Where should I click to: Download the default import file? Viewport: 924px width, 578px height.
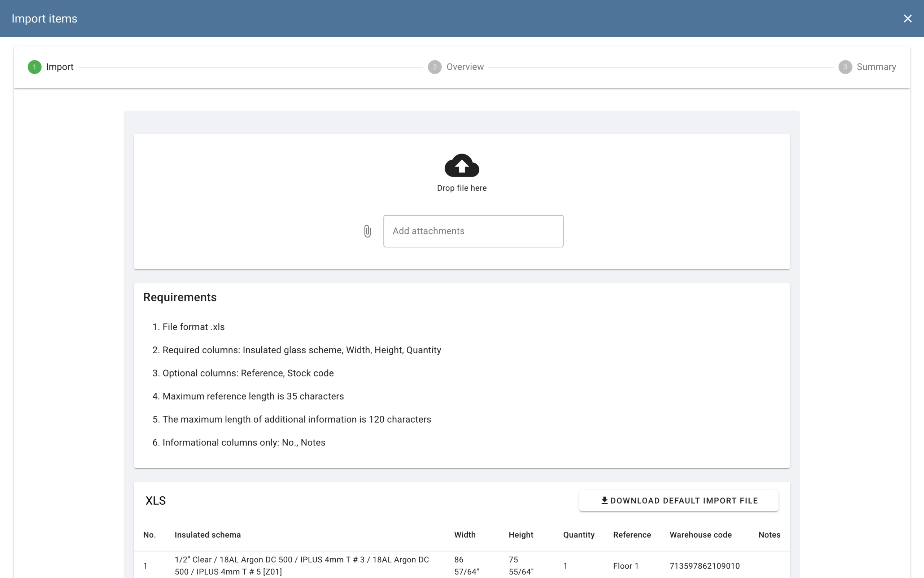click(679, 500)
